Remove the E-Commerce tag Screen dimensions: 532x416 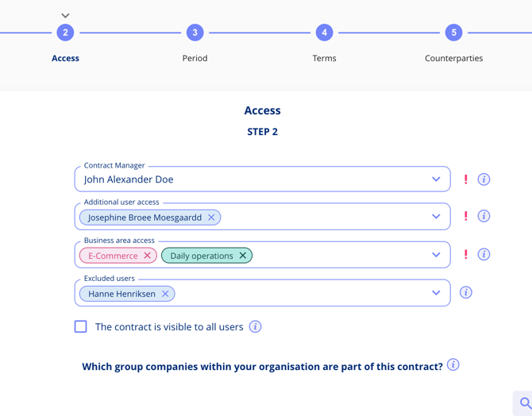click(147, 255)
